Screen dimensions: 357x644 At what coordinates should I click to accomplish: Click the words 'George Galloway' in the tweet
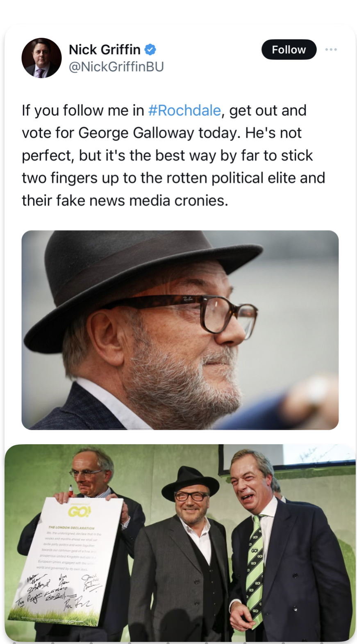click(136, 133)
